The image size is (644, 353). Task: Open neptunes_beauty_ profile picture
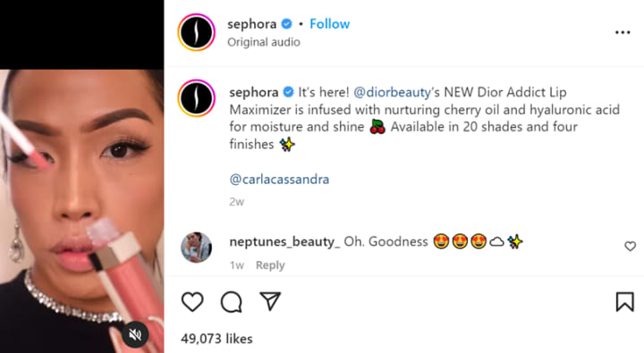coord(196,247)
